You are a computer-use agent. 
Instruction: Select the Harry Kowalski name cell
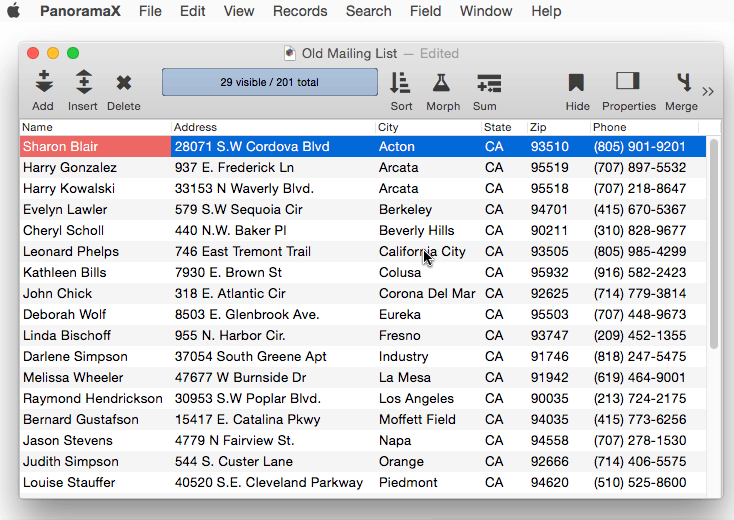point(95,189)
